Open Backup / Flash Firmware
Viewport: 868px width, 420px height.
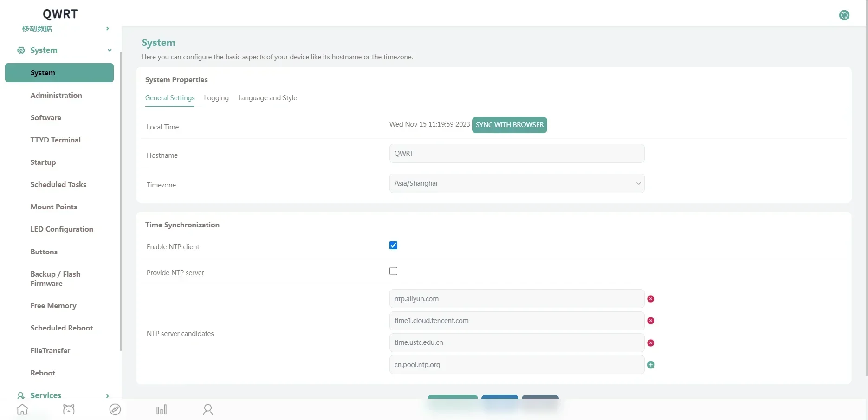pyautogui.click(x=56, y=279)
